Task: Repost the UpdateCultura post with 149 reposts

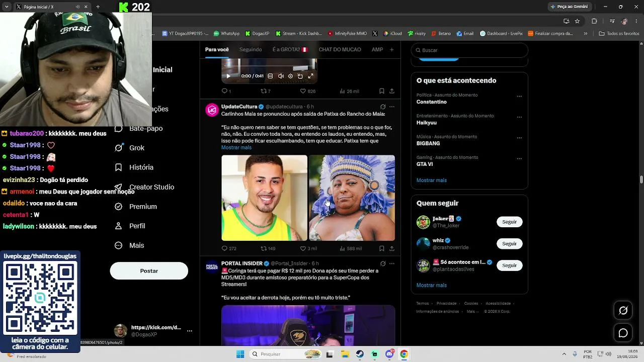Action: tap(268, 248)
